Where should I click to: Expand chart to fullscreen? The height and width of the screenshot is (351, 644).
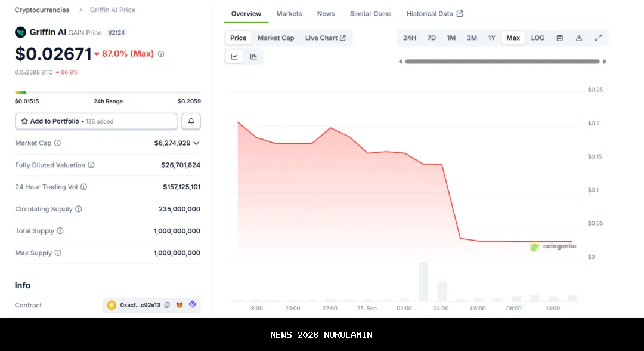598,38
